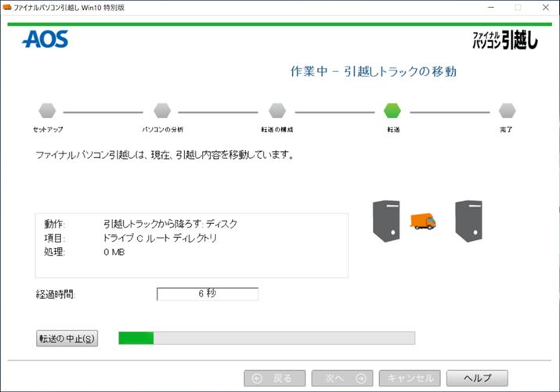Click the AOS logo
This screenshot has width=560, height=392.
[45, 39]
